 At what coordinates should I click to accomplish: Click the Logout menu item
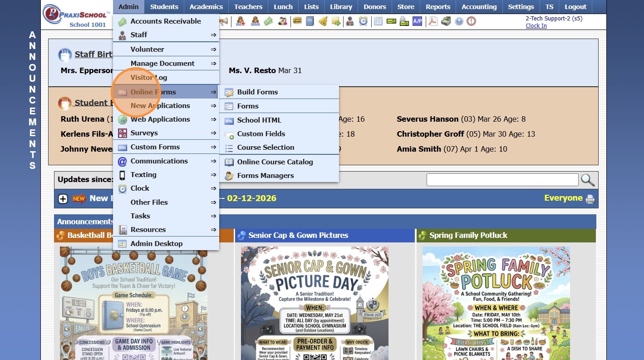(575, 7)
